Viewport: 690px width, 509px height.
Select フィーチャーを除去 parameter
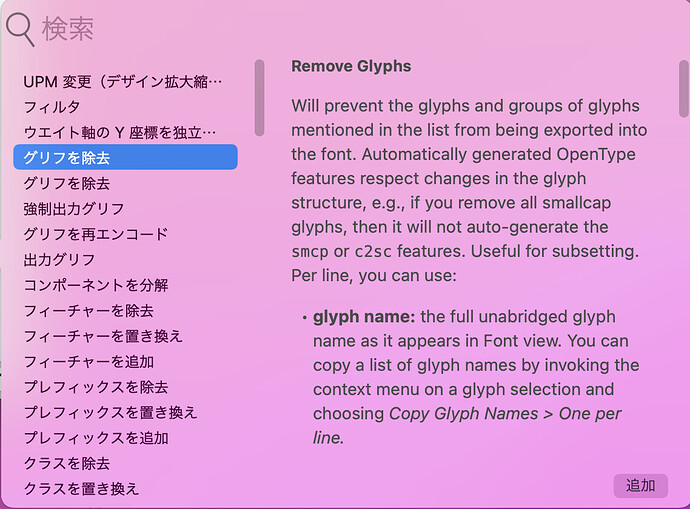tap(125, 311)
